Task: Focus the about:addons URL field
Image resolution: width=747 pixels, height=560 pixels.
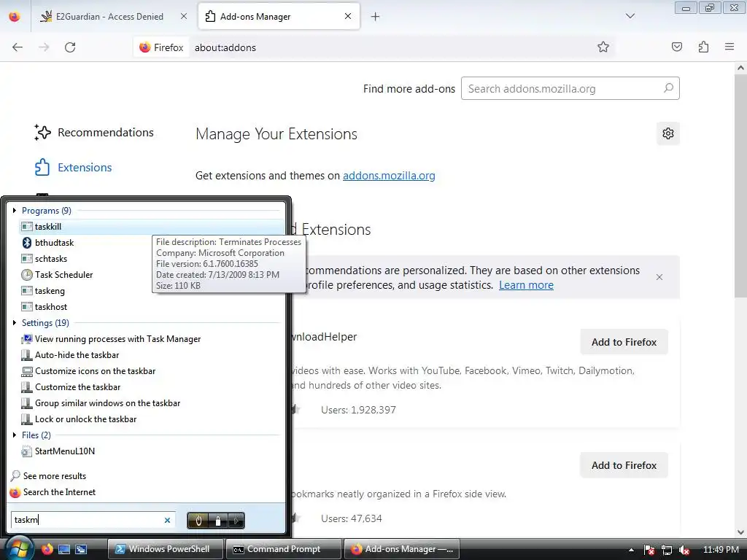Action: click(391, 47)
